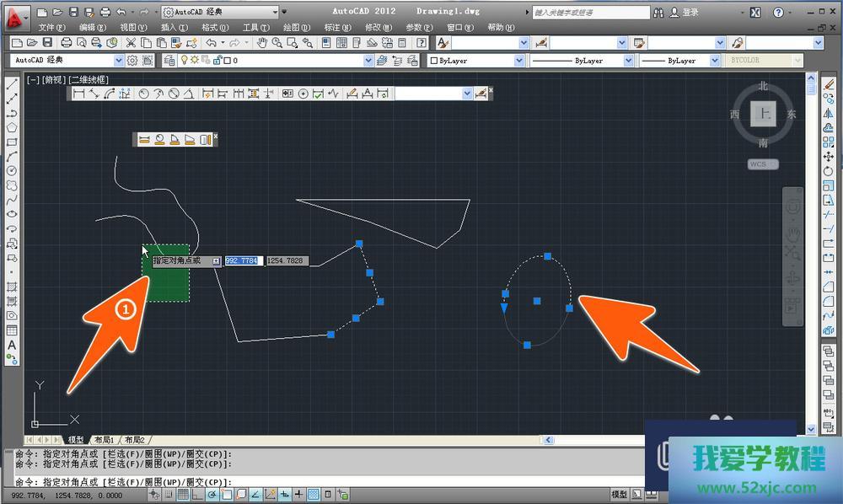
Task: Switch to the 布局1 layout tab
Action: [x=105, y=440]
